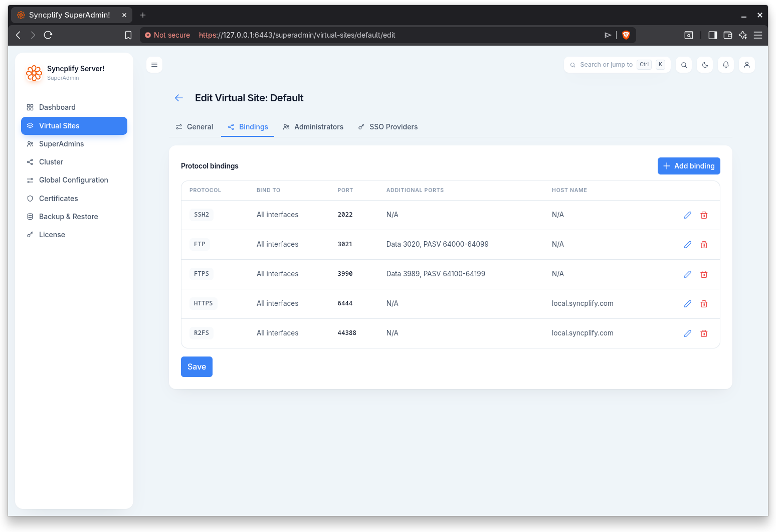776x532 pixels.
Task: Edit the SSH2 binding with pencil icon
Action: [x=688, y=215]
